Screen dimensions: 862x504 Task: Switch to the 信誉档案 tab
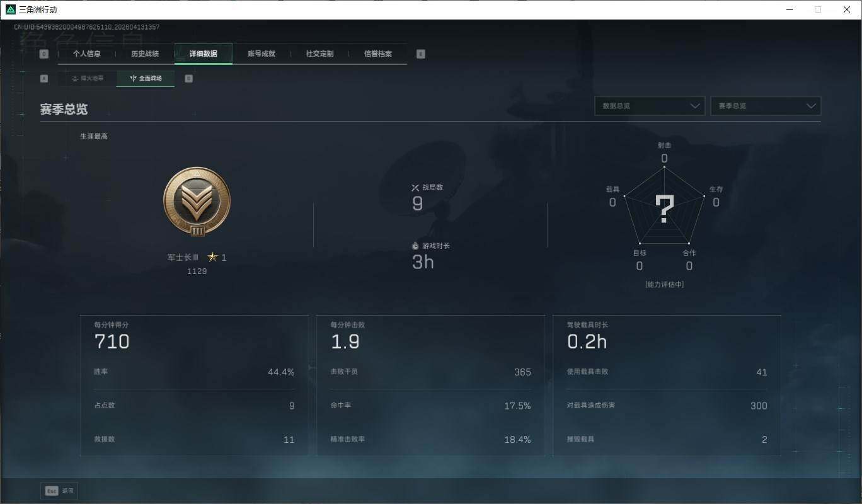pyautogui.click(x=378, y=54)
